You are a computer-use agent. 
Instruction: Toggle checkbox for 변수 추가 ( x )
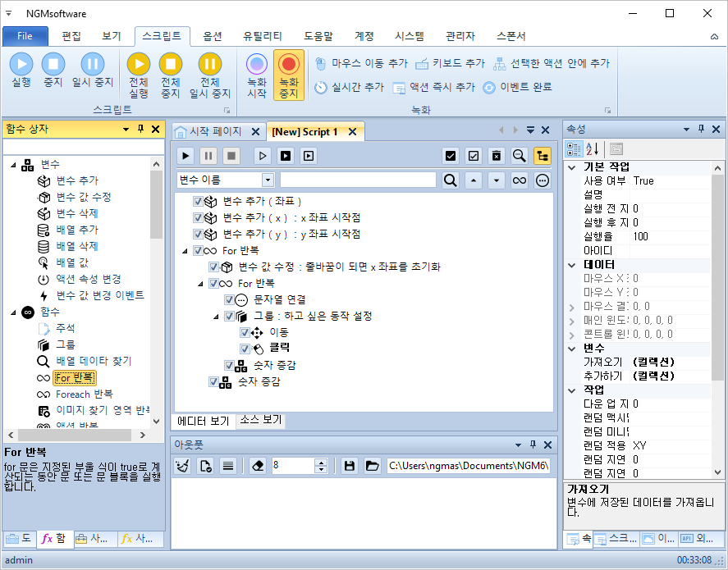point(199,217)
